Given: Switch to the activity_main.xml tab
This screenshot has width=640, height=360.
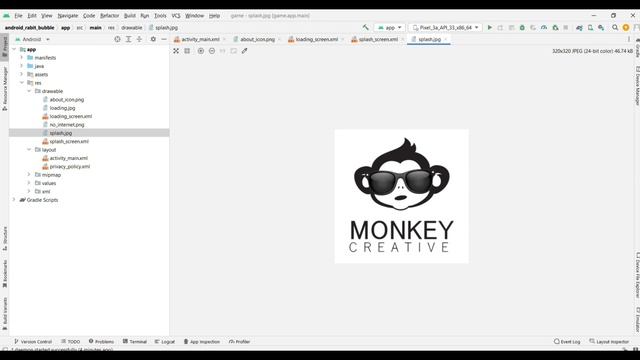Looking at the screenshot, I should pyautogui.click(x=200, y=39).
